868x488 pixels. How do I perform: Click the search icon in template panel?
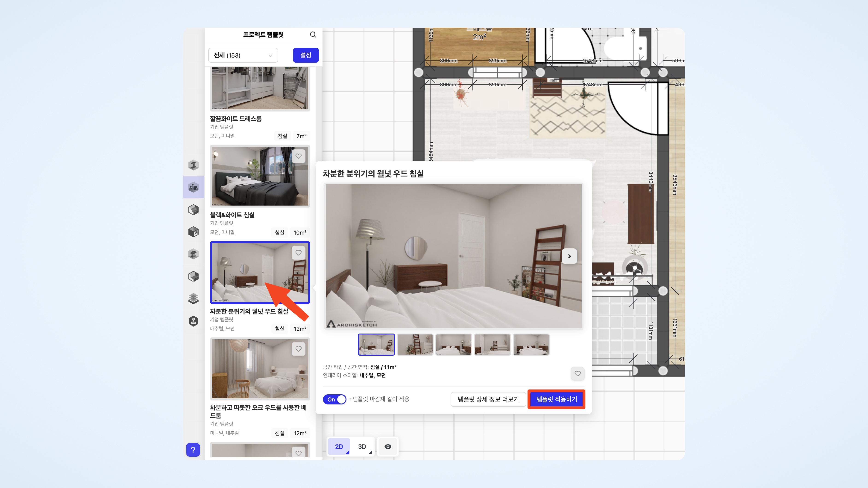point(313,35)
